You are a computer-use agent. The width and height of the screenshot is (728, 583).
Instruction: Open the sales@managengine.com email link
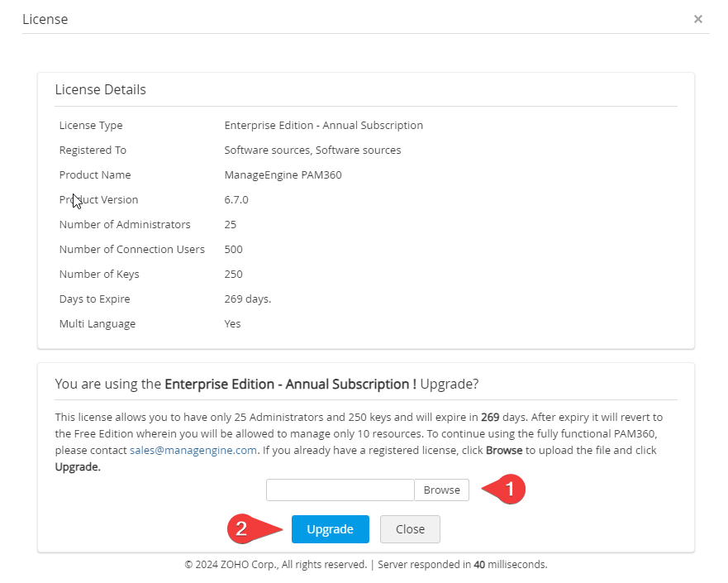pos(193,451)
